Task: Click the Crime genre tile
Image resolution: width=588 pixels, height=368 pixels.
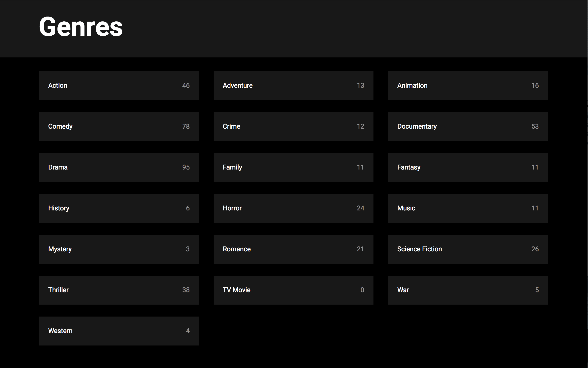Action: 294,127
